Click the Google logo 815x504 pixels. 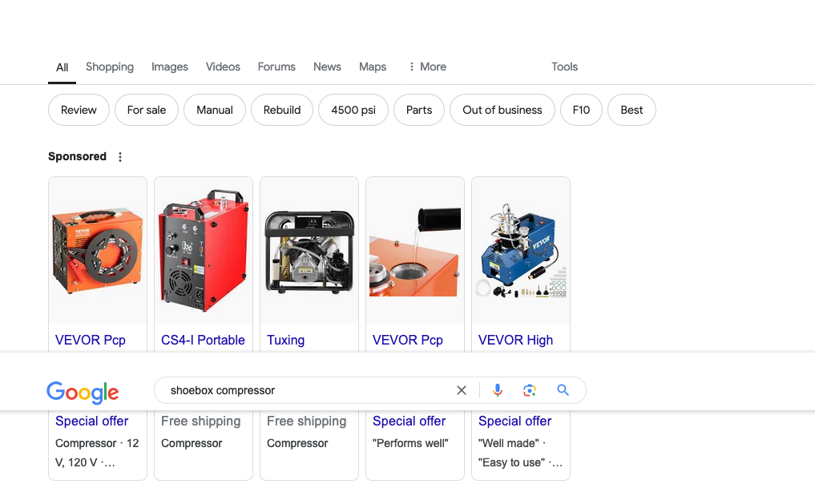tap(83, 393)
